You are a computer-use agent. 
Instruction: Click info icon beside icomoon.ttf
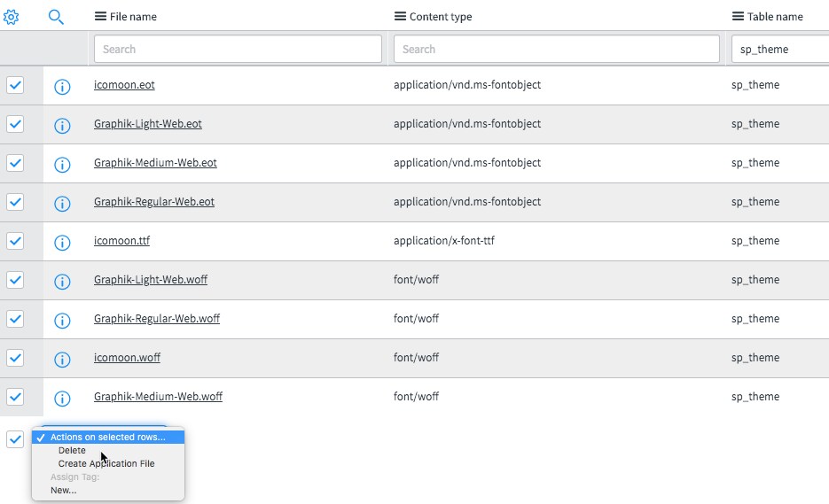62,242
